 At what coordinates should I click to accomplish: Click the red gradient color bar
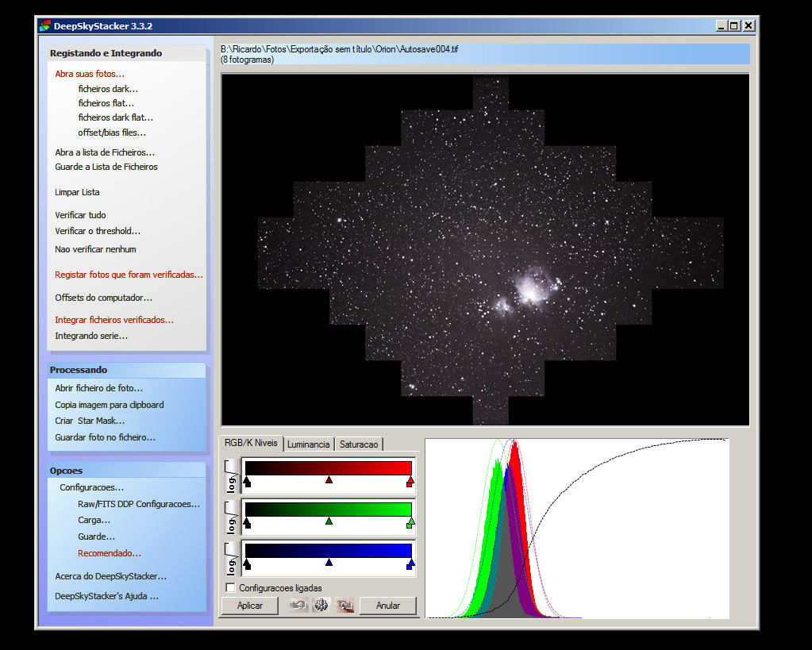[329, 468]
